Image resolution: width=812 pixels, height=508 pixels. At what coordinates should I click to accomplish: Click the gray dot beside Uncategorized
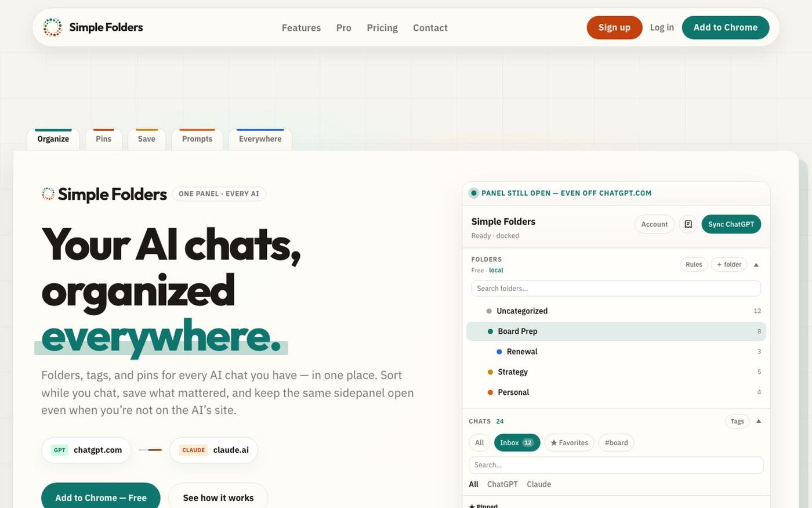pos(489,311)
